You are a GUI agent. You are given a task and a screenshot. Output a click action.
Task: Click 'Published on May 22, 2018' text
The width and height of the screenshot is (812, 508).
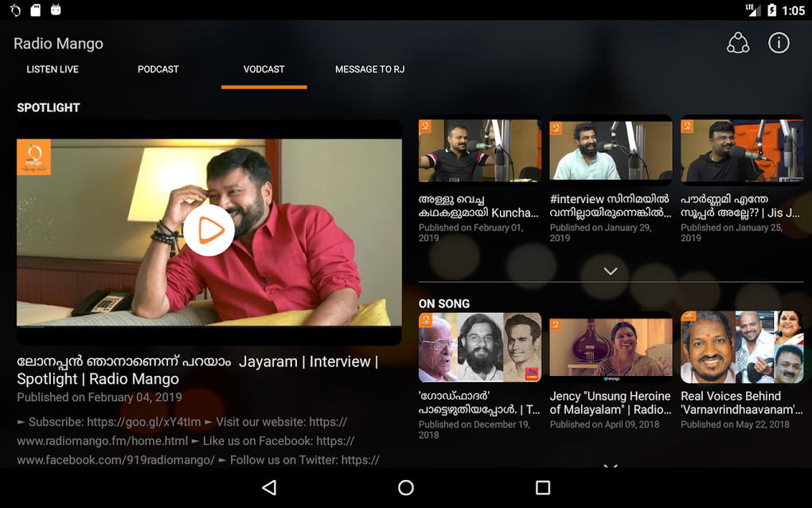735,424
